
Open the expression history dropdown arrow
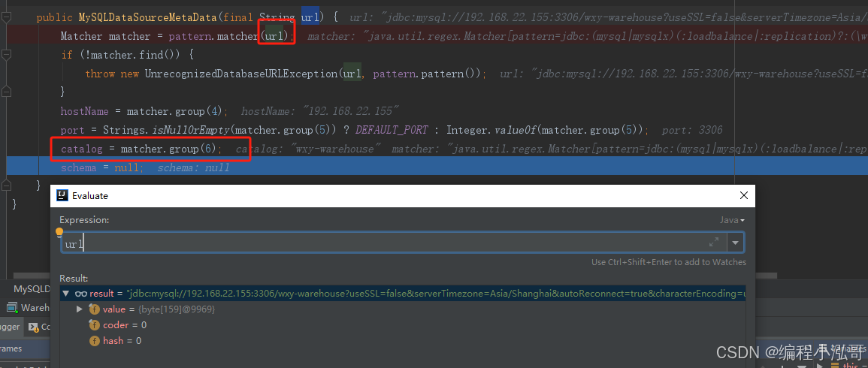coord(735,243)
